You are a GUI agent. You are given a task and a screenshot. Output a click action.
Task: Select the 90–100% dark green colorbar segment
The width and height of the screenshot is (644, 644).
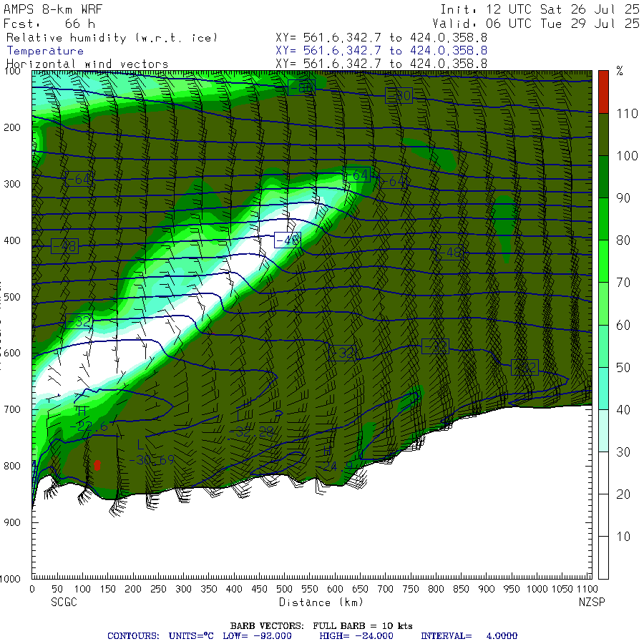603,177
